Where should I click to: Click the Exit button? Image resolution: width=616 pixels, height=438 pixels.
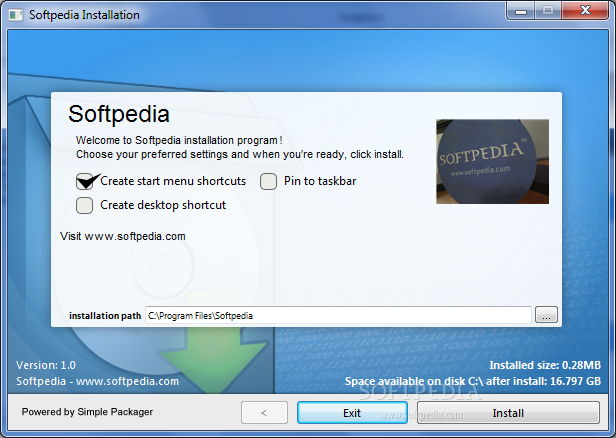click(352, 413)
